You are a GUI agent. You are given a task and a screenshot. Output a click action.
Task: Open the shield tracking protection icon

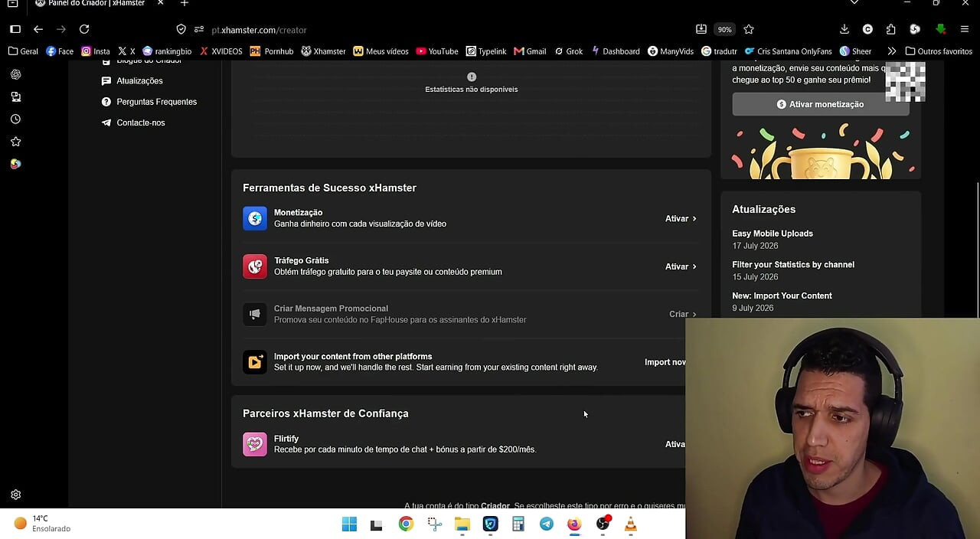point(181,29)
